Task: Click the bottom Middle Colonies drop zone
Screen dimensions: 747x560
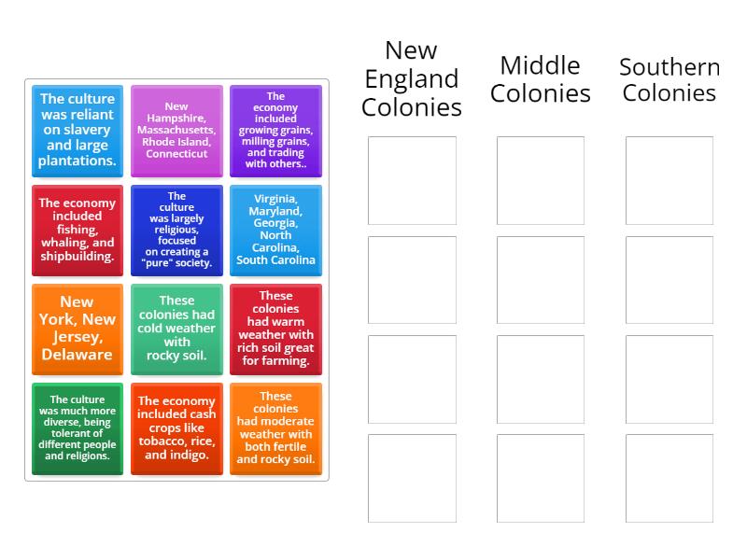Action: click(x=538, y=478)
